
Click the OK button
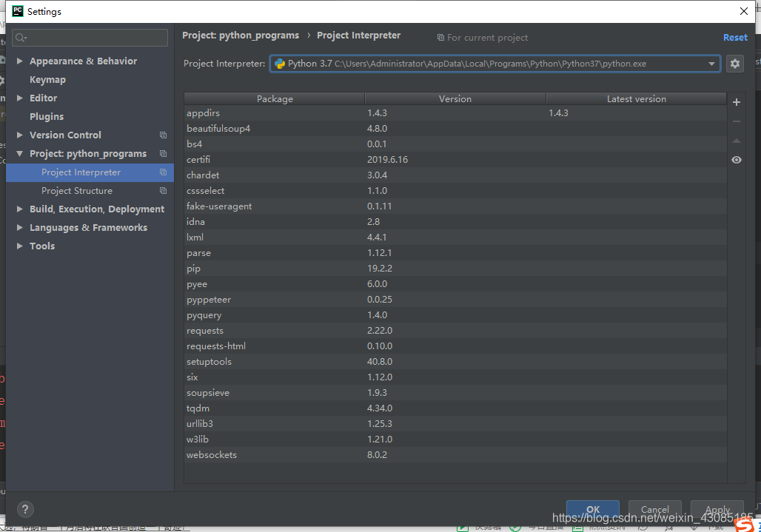(593, 509)
